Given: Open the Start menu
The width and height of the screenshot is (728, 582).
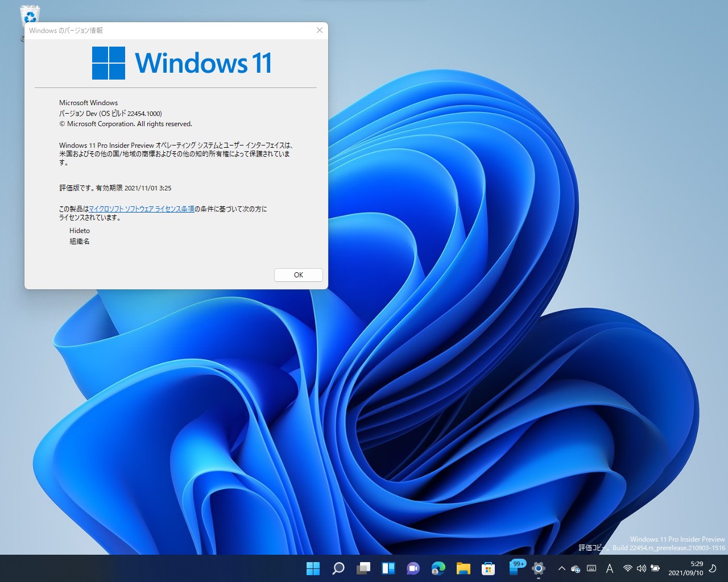Looking at the screenshot, I should click(x=313, y=568).
